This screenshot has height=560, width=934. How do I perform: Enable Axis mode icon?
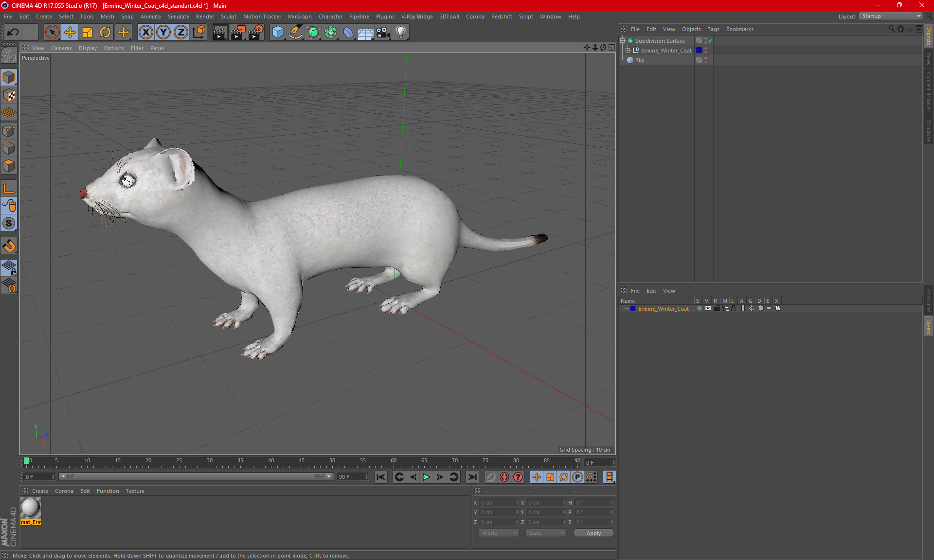[x=9, y=188]
